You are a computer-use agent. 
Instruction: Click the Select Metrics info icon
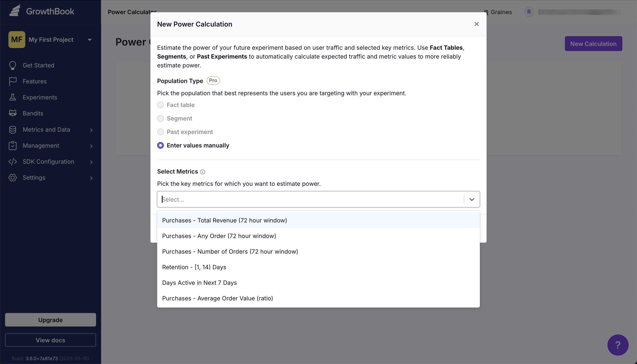point(203,172)
